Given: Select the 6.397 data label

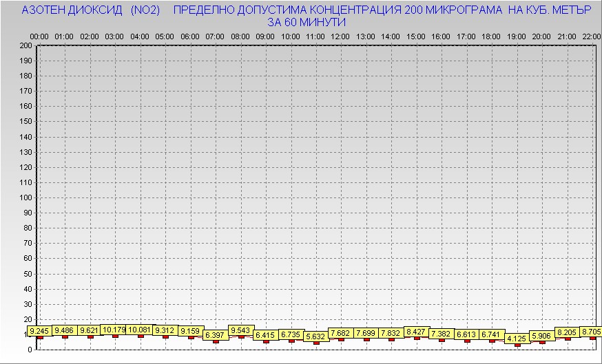Looking at the screenshot, I should [216, 335].
